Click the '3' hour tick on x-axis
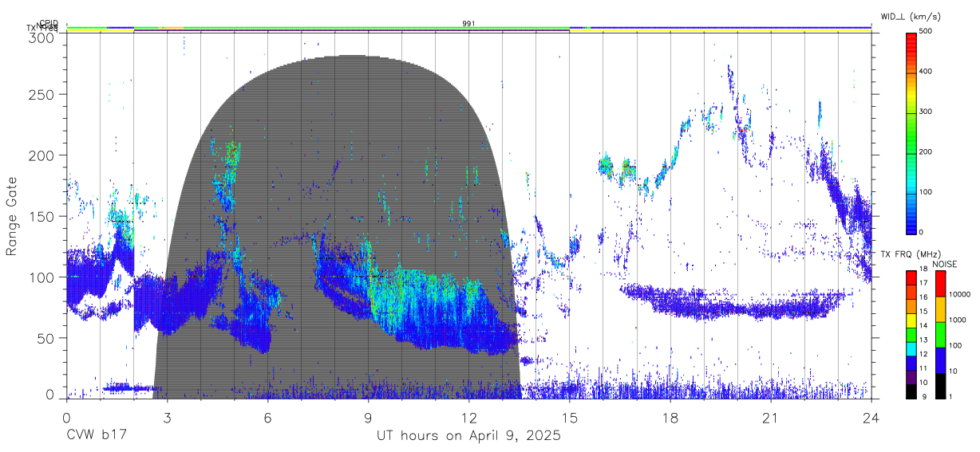 tap(167, 417)
